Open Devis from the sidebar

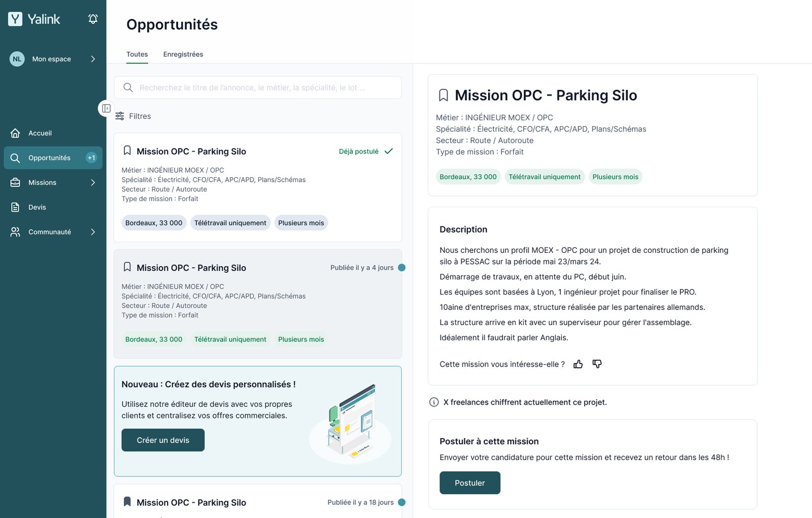[x=37, y=207]
